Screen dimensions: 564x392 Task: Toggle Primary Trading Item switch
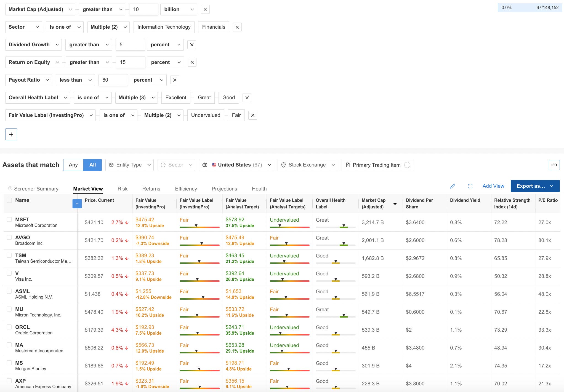coord(407,165)
